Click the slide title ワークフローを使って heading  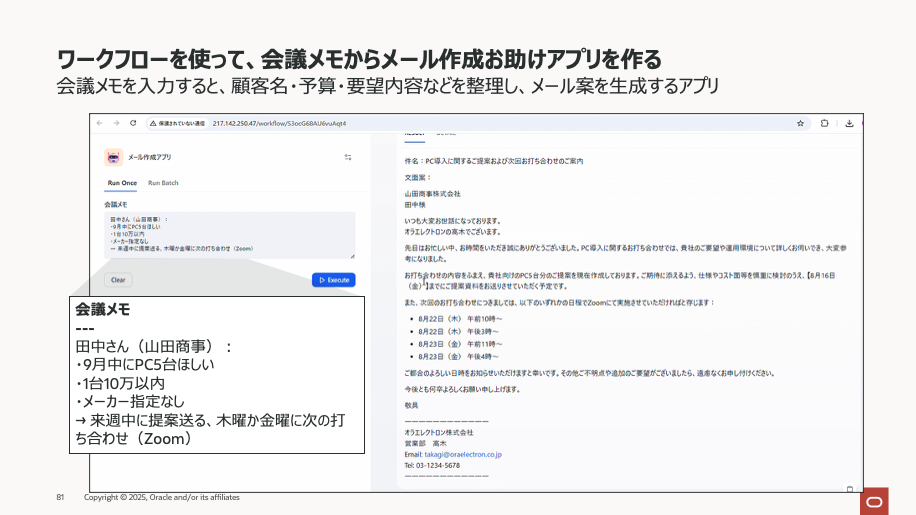(359, 59)
